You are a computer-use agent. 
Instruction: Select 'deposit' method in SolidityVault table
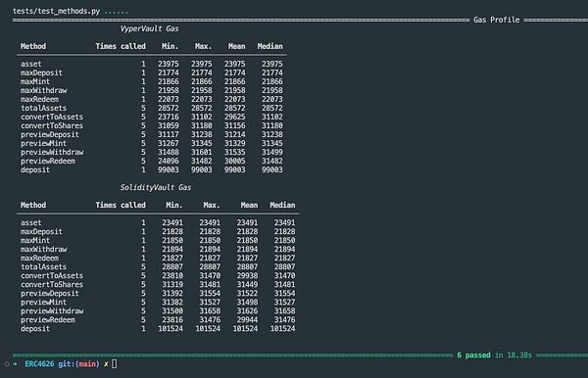(35, 329)
